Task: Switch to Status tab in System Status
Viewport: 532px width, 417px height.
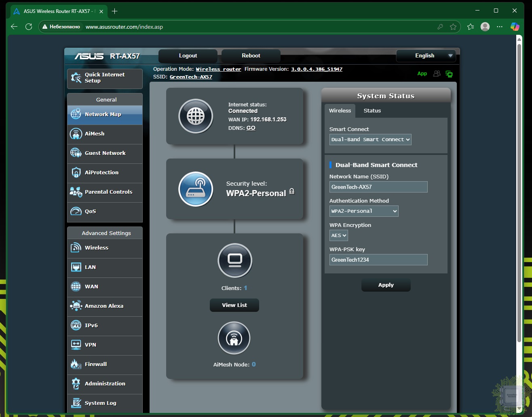Action: (x=372, y=110)
